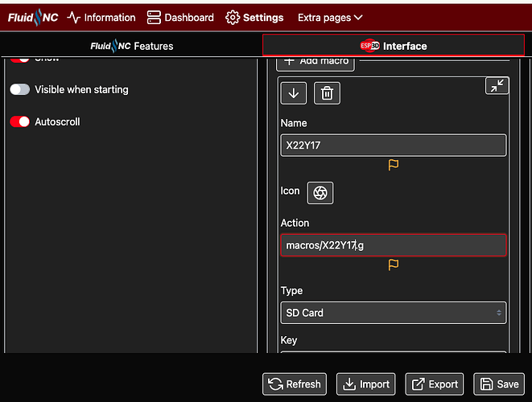Toggle the Visible when starting switch

pyautogui.click(x=19, y=89)
